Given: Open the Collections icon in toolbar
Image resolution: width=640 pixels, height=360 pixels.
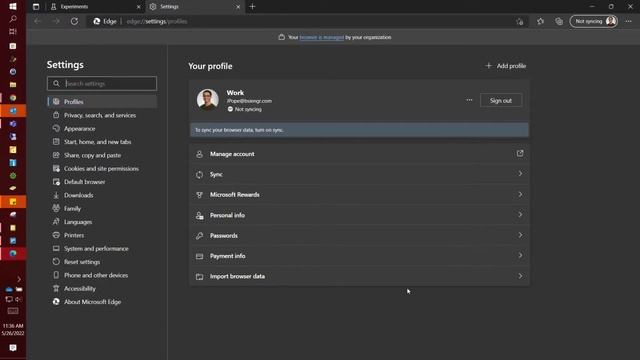Looking at the screenshot, I should click(x=559, y=21).
